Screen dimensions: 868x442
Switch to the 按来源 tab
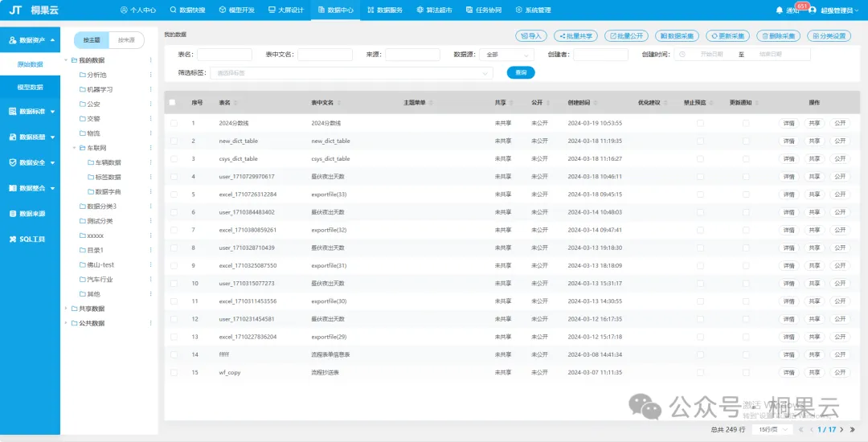pyautogui.click(x=126, y=40)
